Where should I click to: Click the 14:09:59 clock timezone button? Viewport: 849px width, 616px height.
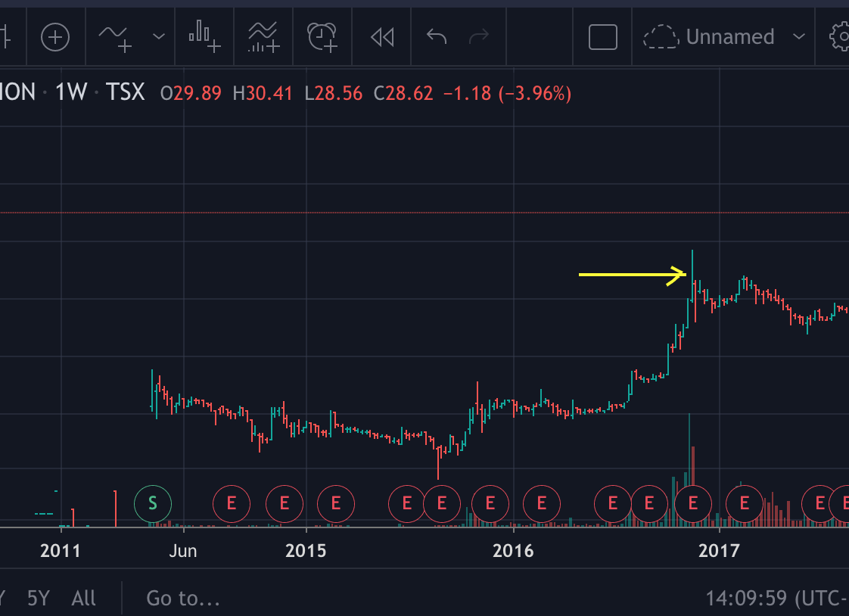pos(777,598)
